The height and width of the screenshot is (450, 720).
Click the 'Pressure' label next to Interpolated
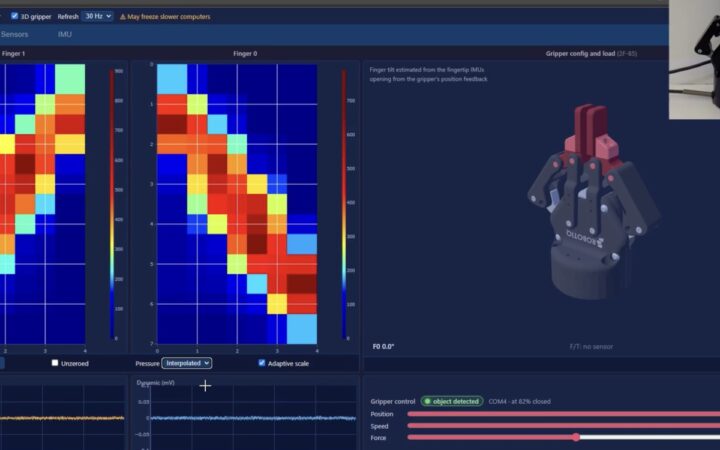click(147, 363)
